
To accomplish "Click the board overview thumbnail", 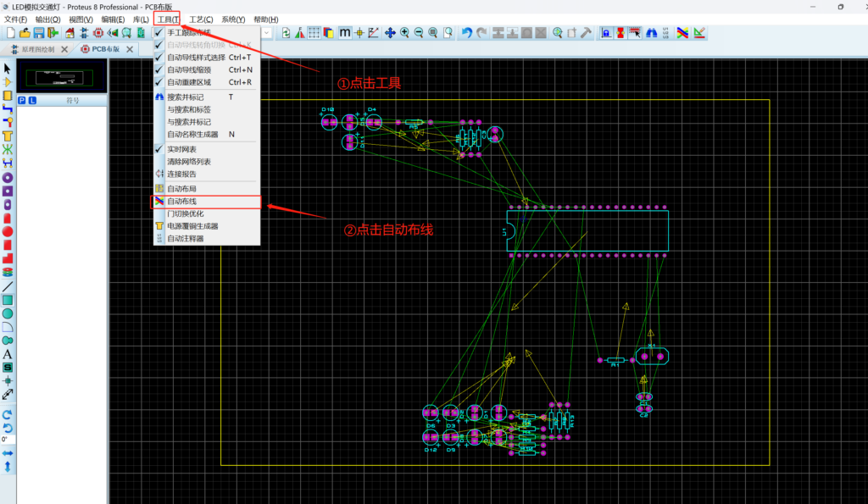I will 61,77.
